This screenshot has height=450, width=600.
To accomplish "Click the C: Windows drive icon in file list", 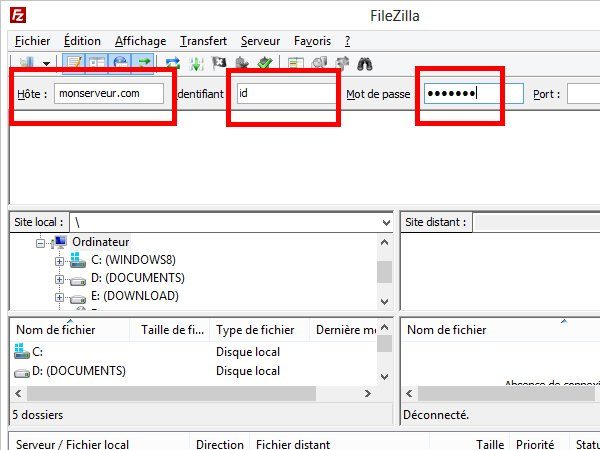I will 22,351.
